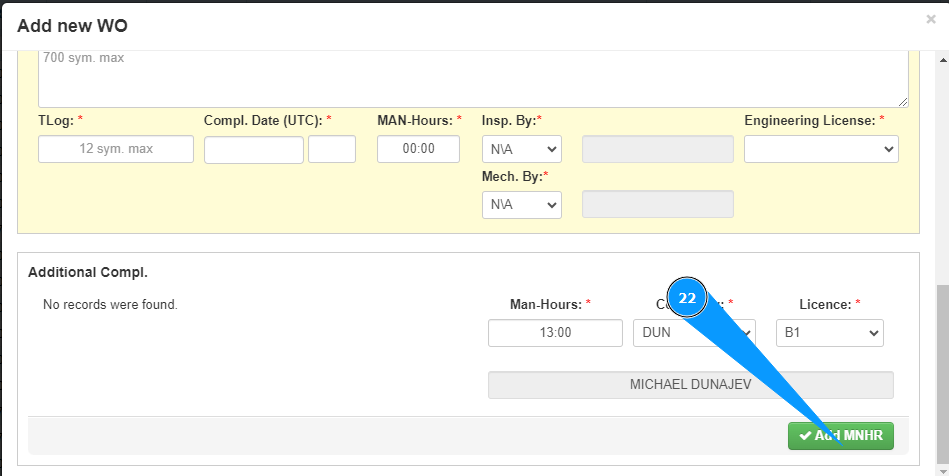The width and height of the screenshot is (949, 476).
Task: Click the Compl. Date field
Action: click(254, 150)
